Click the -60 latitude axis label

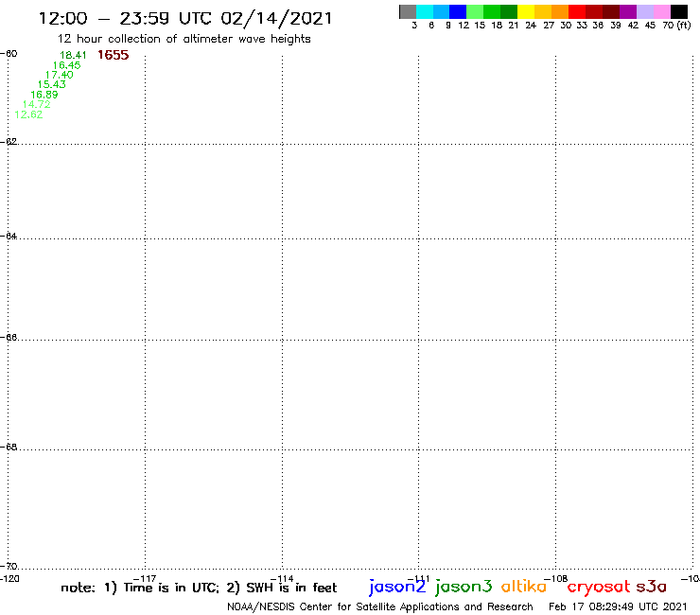click(9, 54)
